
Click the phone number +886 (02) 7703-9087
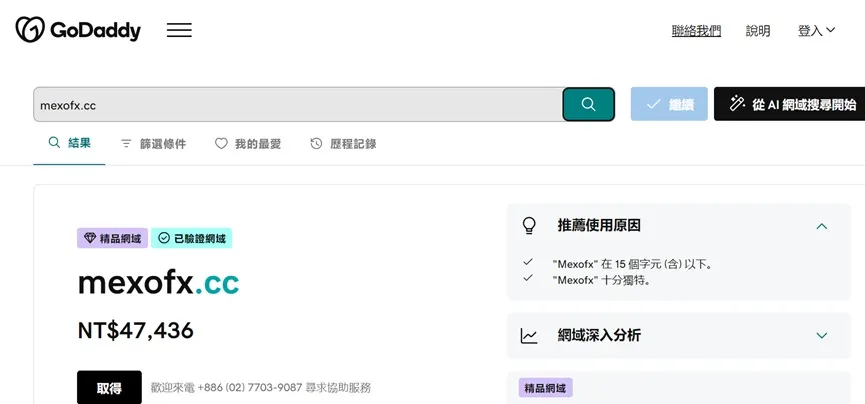(249, 388)
